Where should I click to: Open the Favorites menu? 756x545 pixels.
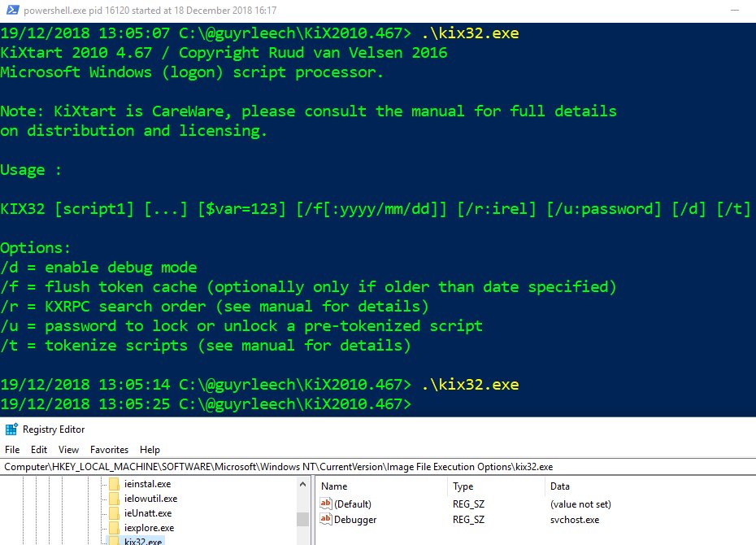pos(109,449)
